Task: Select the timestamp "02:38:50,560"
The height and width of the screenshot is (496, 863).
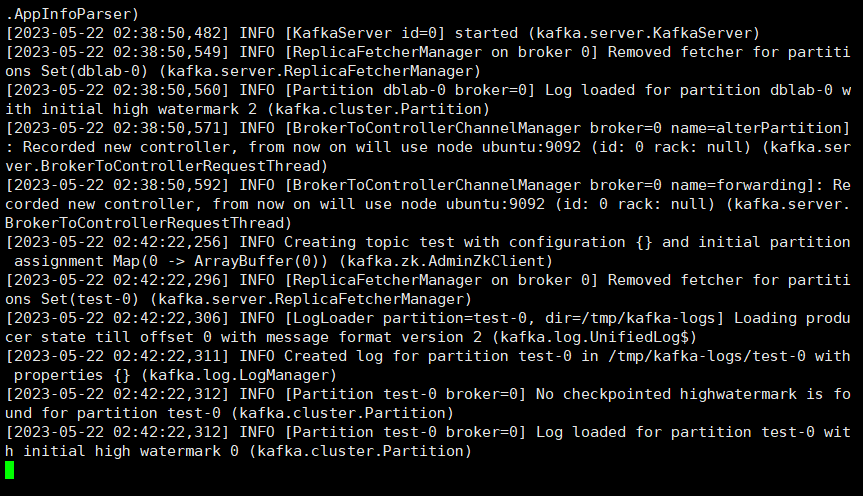Action: coord(167,90)
